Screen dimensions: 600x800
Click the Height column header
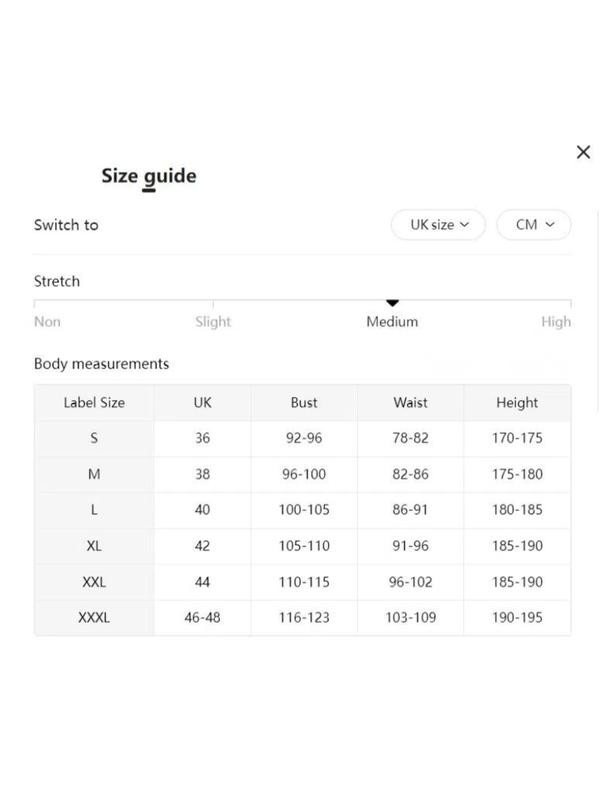[517, 403]
